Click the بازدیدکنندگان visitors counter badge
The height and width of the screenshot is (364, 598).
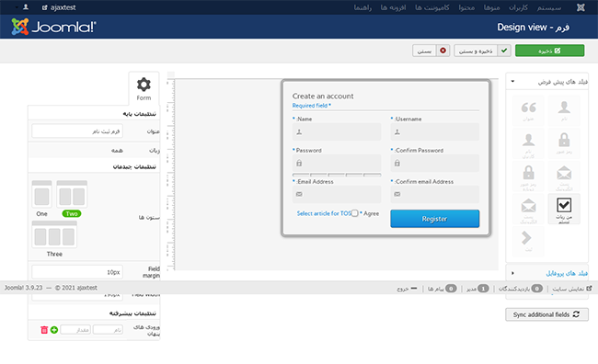[536, 289]
